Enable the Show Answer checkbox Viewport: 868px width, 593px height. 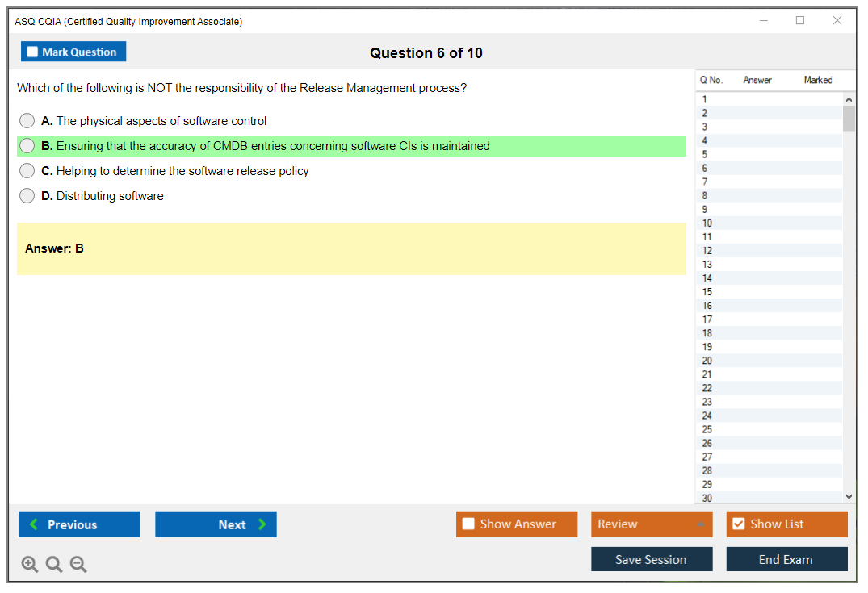(x=468, y=524)
